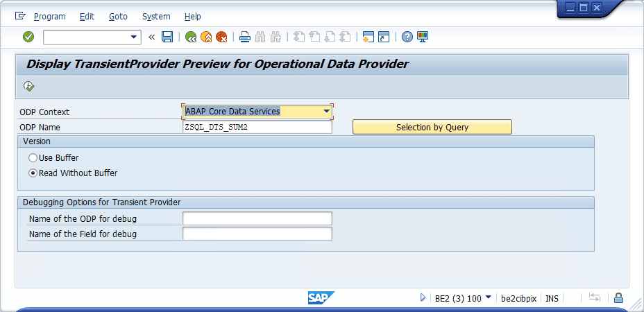Expand the ODP Context dropdown
The width and height of the screenshot is (644, 312).
pyautogui.click(x=327, y=111)
